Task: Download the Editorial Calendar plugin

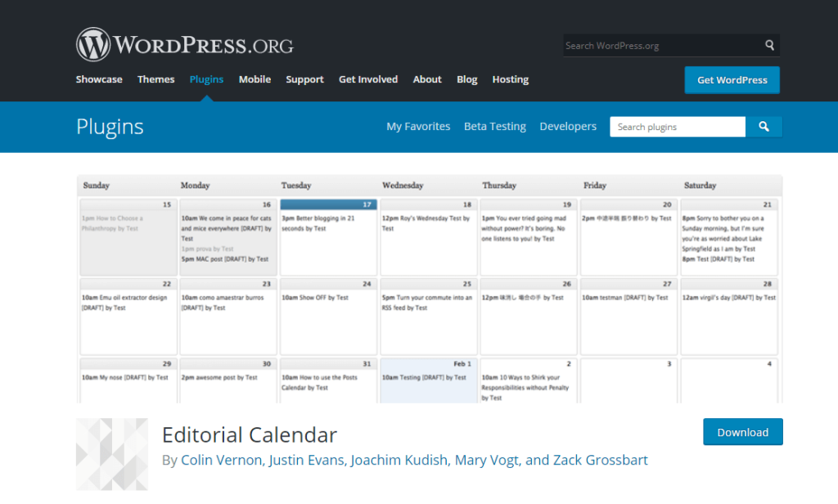Action: tap(742, 432)
